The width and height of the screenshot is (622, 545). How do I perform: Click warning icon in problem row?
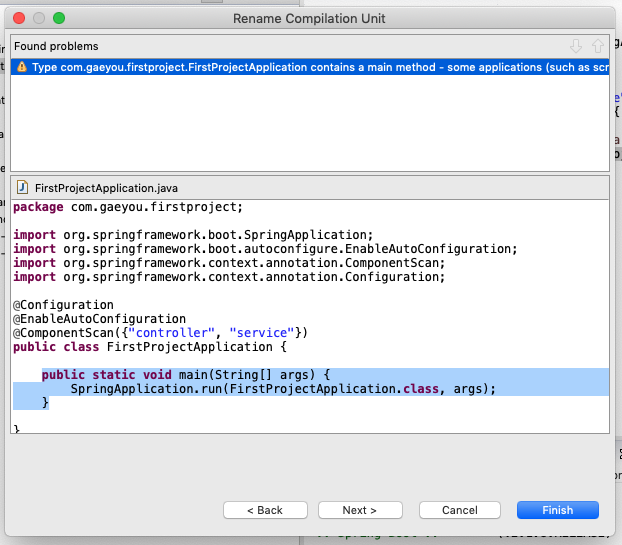[22, 67]
